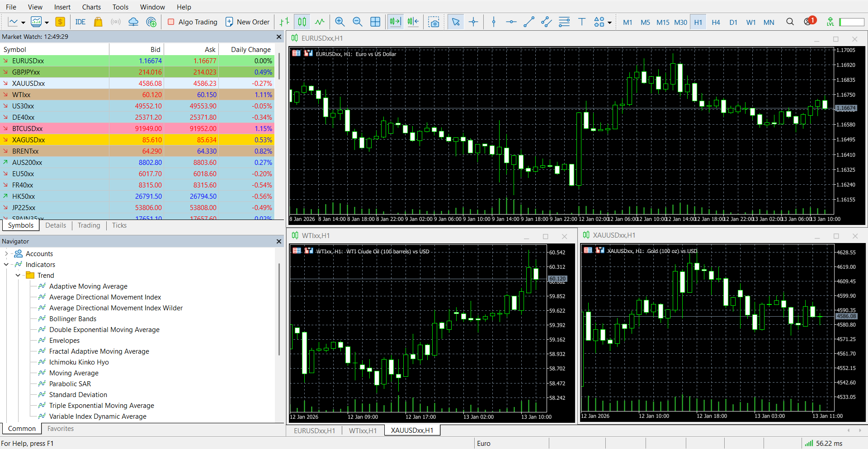
Task: Switch to the Ticks tab
Action: (x=119, y=225)
